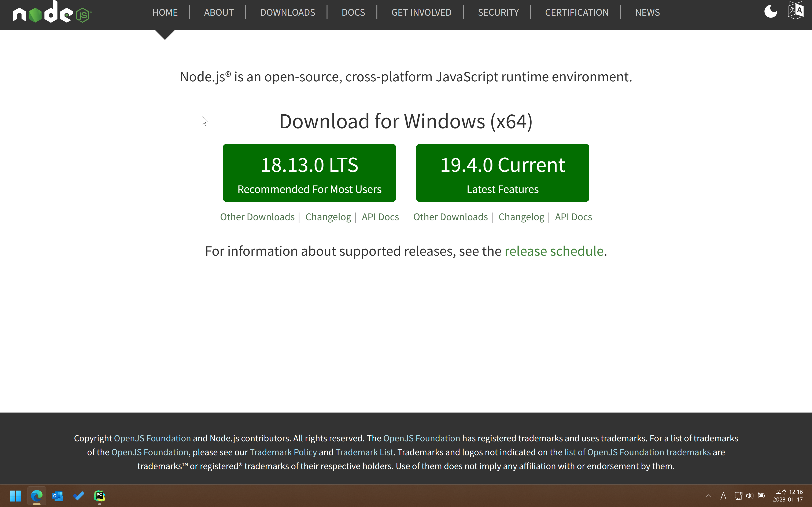This screenshot has width=812, height=507.
Task: Click the volume speaker tray icon
Action: pos(750,496)
